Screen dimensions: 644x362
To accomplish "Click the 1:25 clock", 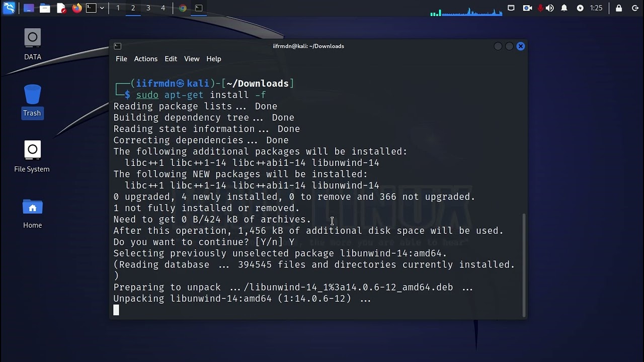I will pos(596,8).
